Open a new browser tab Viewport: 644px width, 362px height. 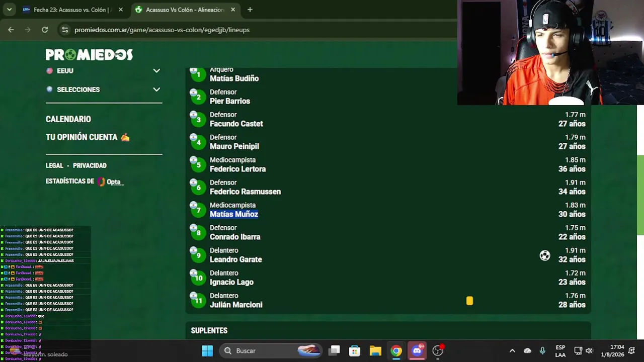(x=250, y=10)
